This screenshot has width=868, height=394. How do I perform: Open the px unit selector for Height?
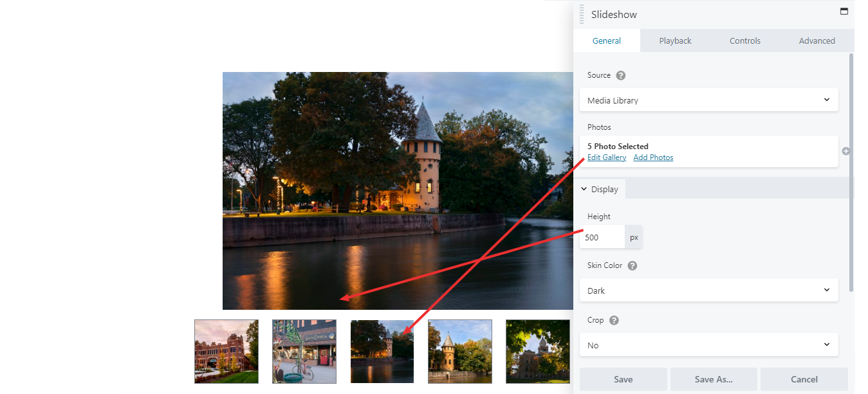click(634, 237)
